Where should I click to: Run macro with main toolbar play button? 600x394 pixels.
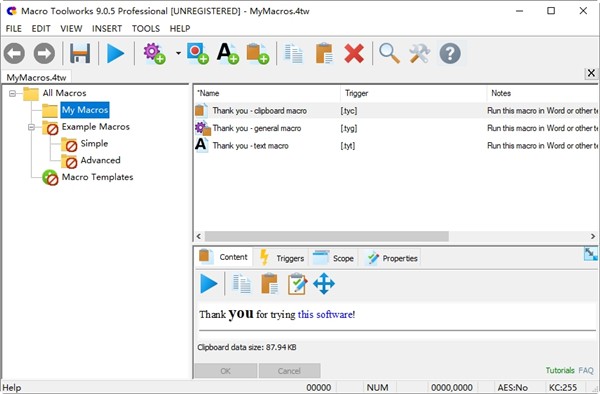[116, 53]
